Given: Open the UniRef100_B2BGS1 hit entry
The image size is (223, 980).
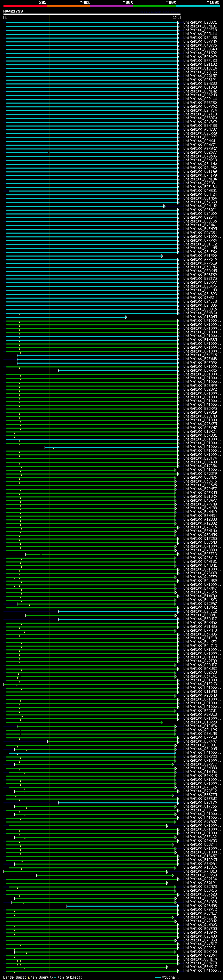Looking at the screenshot, I should pyautogui.click(x=200, y=23).
